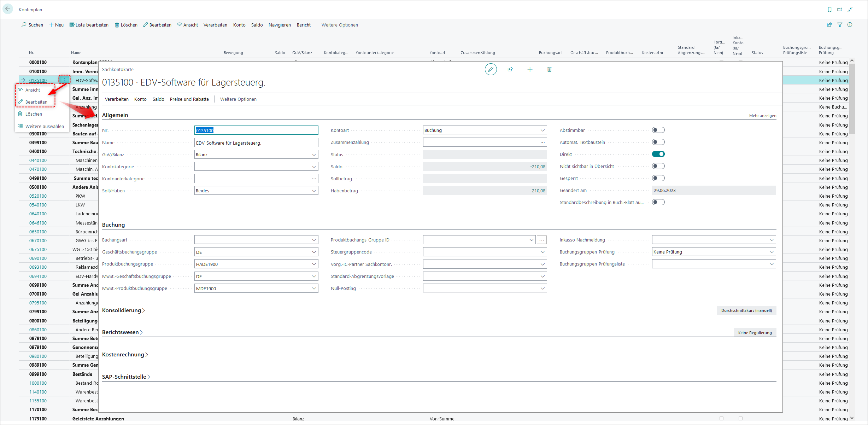Turn off the Direkt switch
Image resolution: width=868 pixels, height=425 pixels.
click(x=658, y=154)
